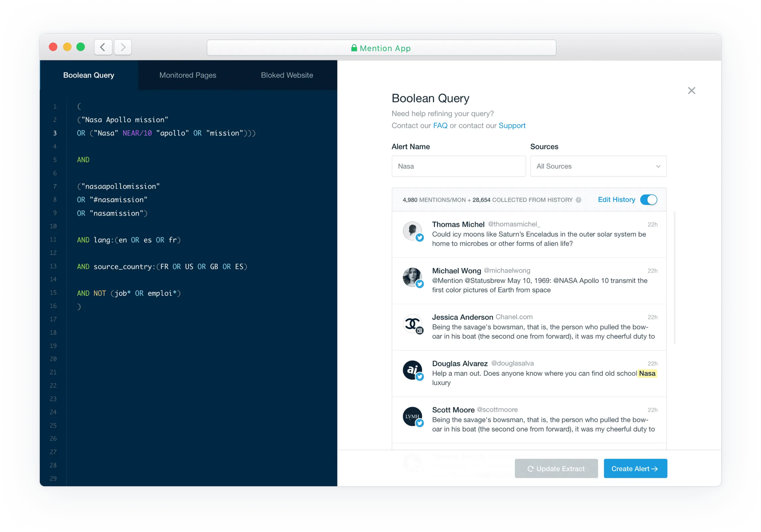Click the standalone AND on line 5
This screenshot has height=532, width=761.
[83, 160]
